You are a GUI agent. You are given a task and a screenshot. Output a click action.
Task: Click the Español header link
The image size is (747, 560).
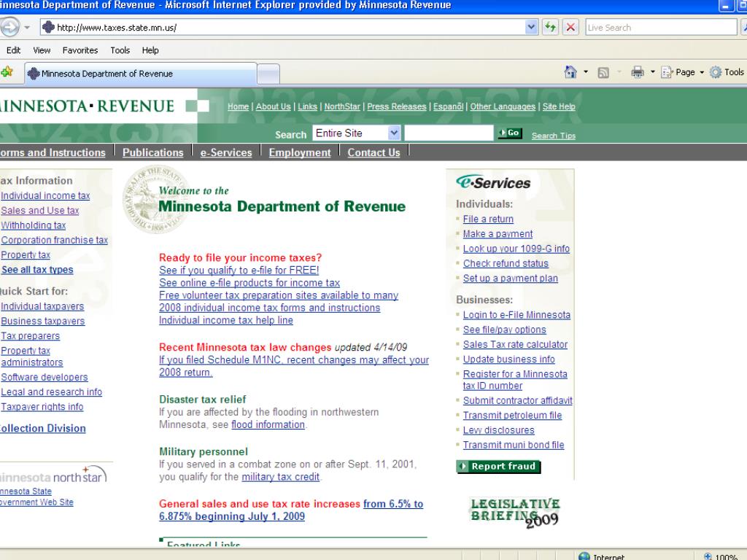point(448,106)
